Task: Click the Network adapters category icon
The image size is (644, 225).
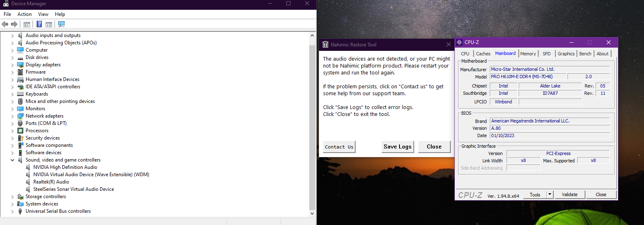Action: click(20, 116)
